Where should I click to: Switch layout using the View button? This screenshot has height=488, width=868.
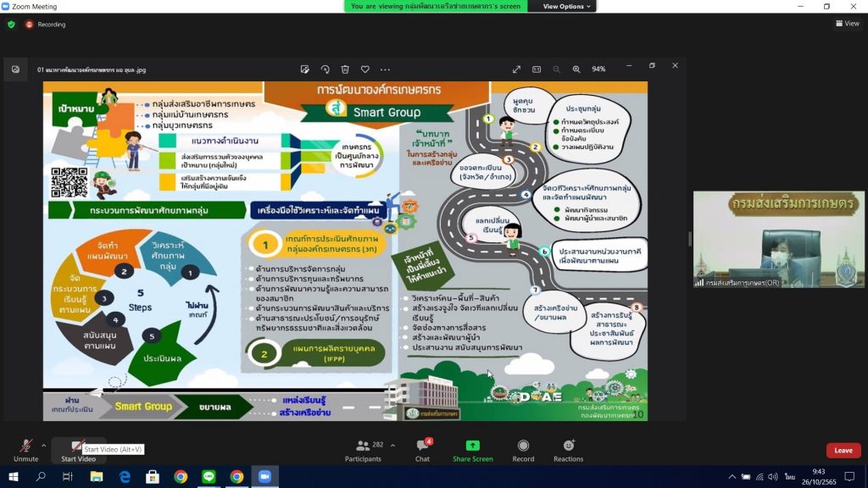coord(847,24)
